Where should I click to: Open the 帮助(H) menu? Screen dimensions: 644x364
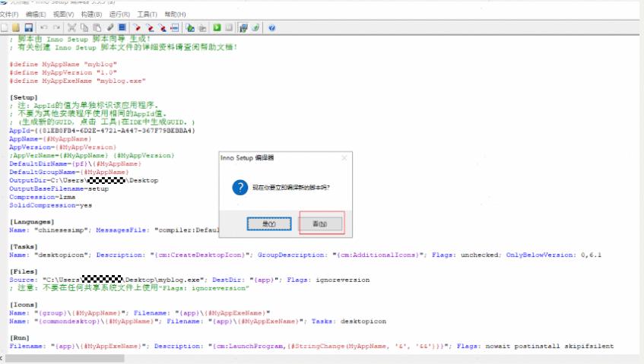[x=175, y=14]
